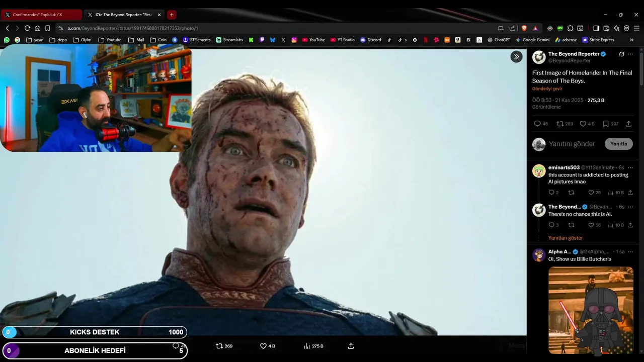Close the The Beyond Reporter tab
The image size is (644, 362).
[x=159, y=15]
